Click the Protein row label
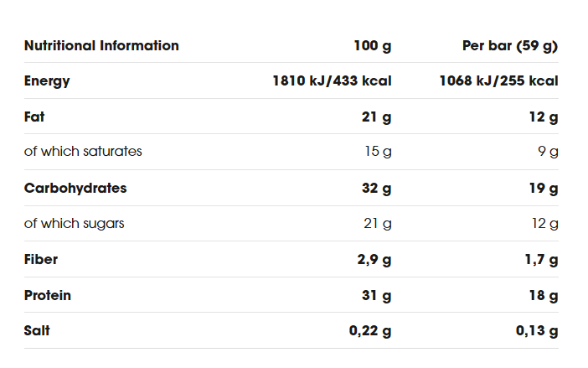Image resolution: width=588 pixels, height=368 pixels. (x=48, y=295)
